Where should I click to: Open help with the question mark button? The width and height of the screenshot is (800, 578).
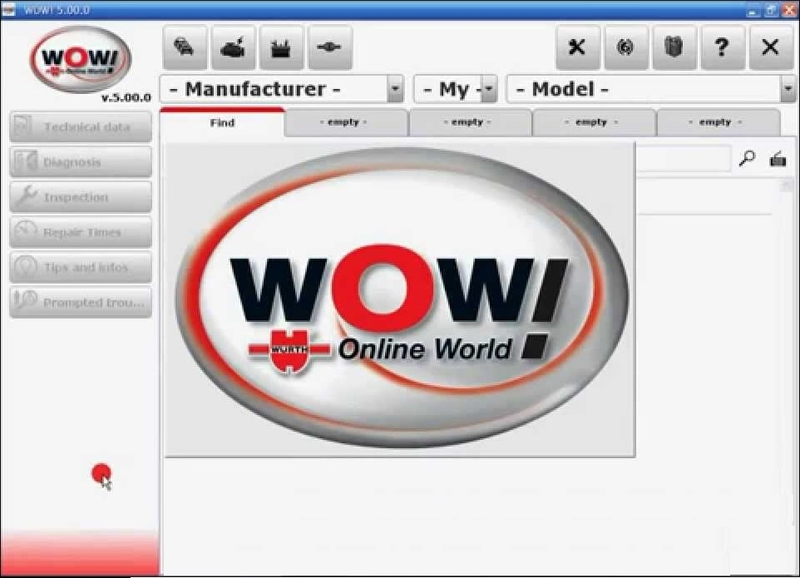click(722, 48)
